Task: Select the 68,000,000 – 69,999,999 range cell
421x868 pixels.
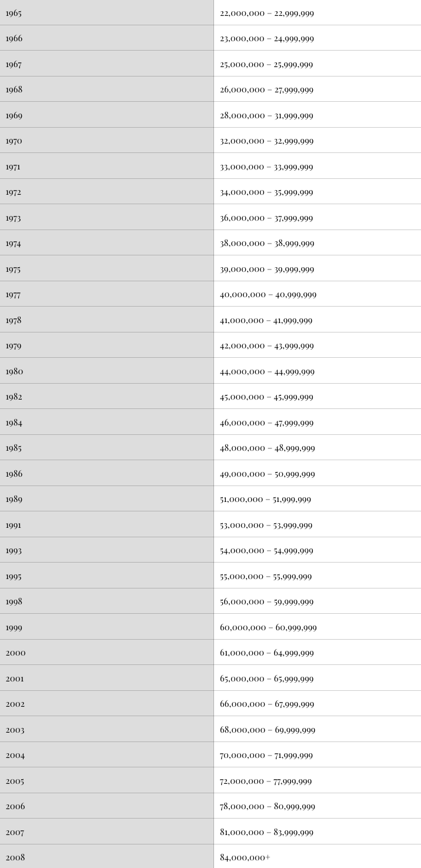Action: 318,729
